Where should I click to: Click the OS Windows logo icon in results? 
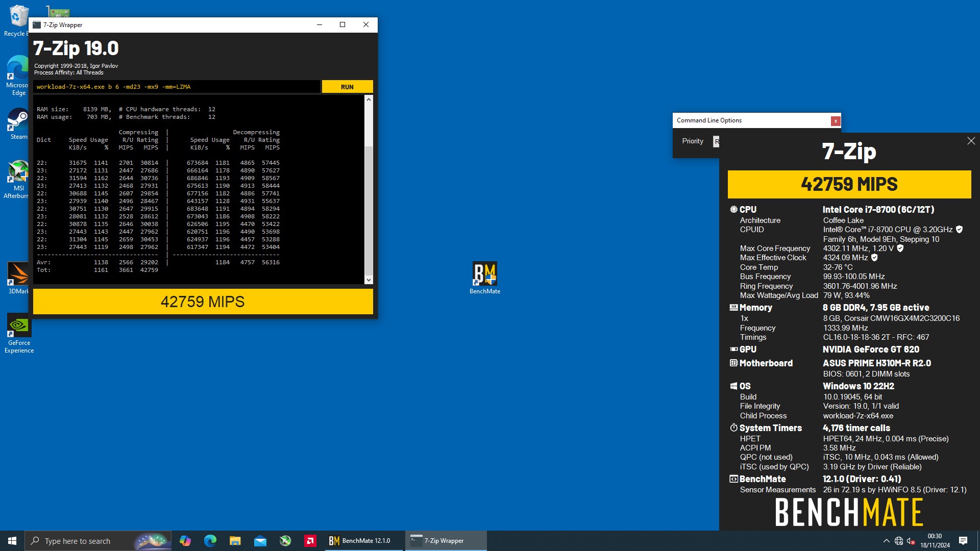[733, 386]
